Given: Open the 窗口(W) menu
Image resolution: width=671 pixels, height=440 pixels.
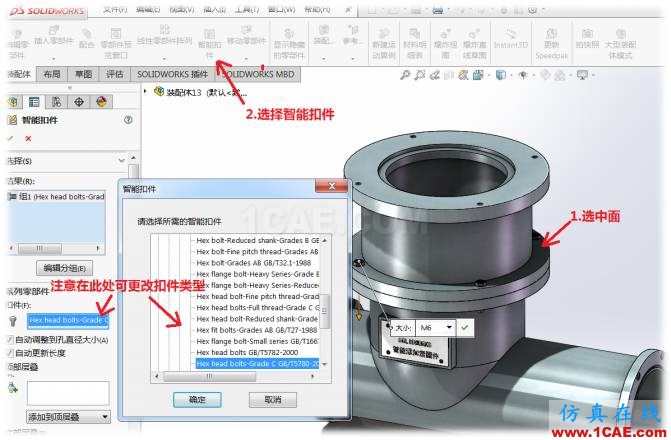Looking at the screenshot, I should click(x=282, y=9).
